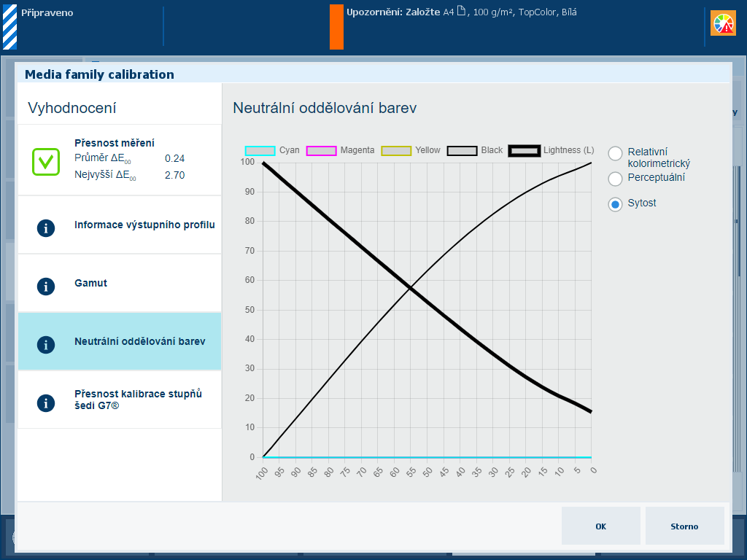Select Neutrální oddělování barev section
Viewport: 747px width, 560px height.
coord(120,341)
